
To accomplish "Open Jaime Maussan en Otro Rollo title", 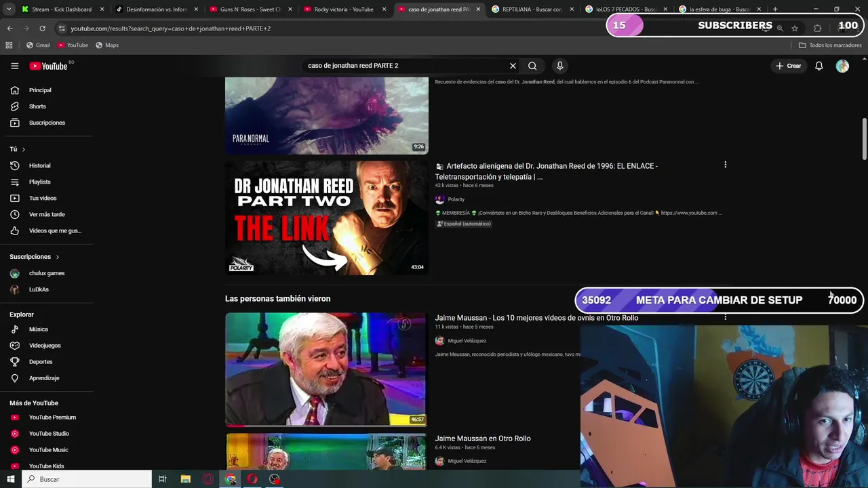I will coord(483,439).
